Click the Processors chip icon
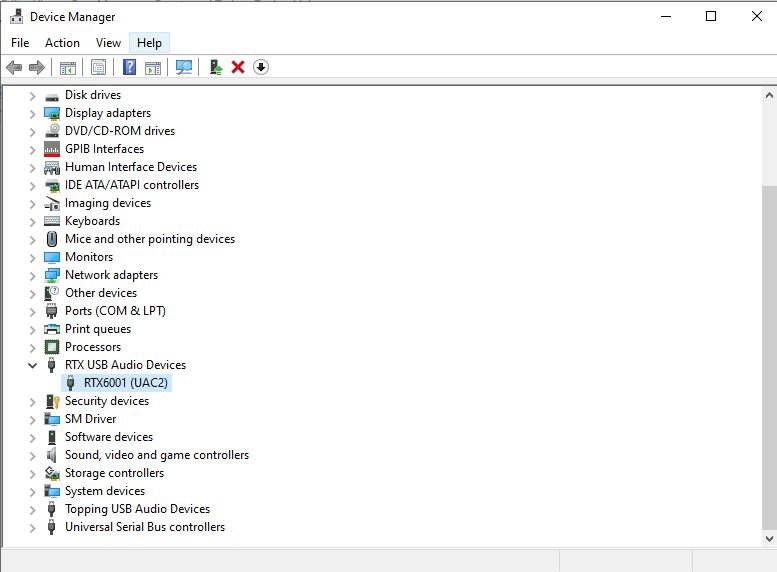This screenshot has width=777, height=572. [x=52, y=347]
